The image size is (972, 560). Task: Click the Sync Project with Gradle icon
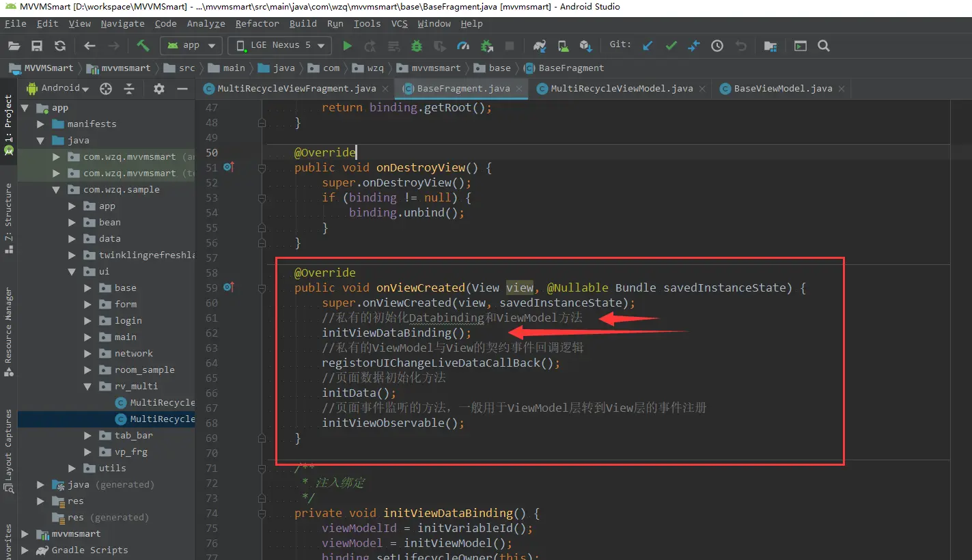click(x=540, y=46)
